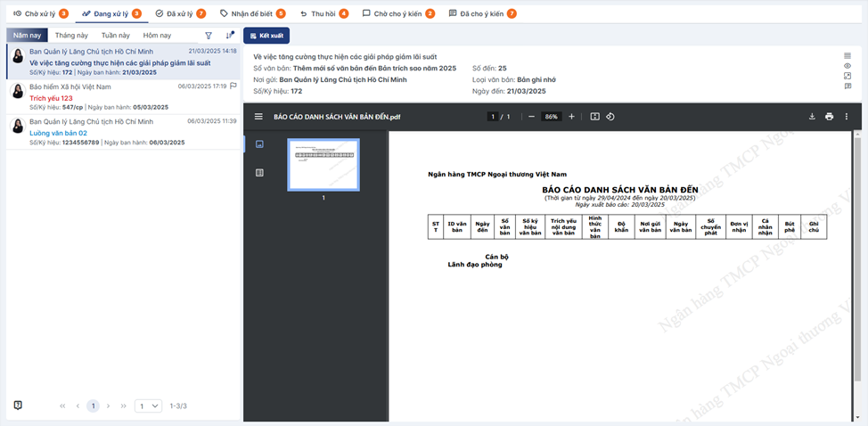Click the PDF page number field
The width and height of the screenshot is (868, 426).
coord(492,117)
